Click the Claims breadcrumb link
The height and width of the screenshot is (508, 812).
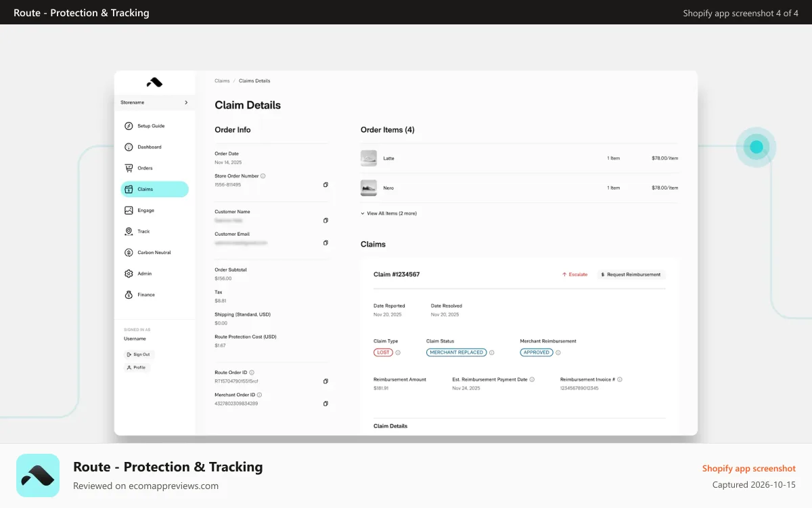(x=222, y=81)
